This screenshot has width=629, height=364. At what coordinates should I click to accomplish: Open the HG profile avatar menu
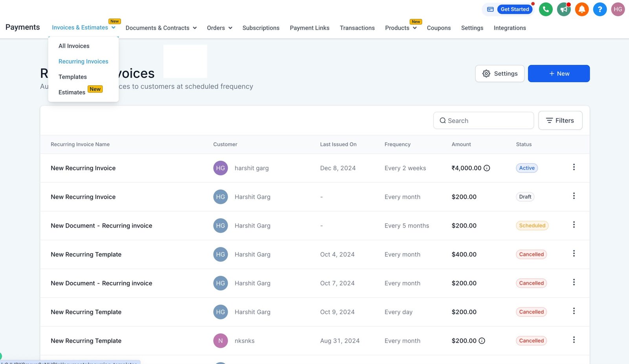click(618, 9)
